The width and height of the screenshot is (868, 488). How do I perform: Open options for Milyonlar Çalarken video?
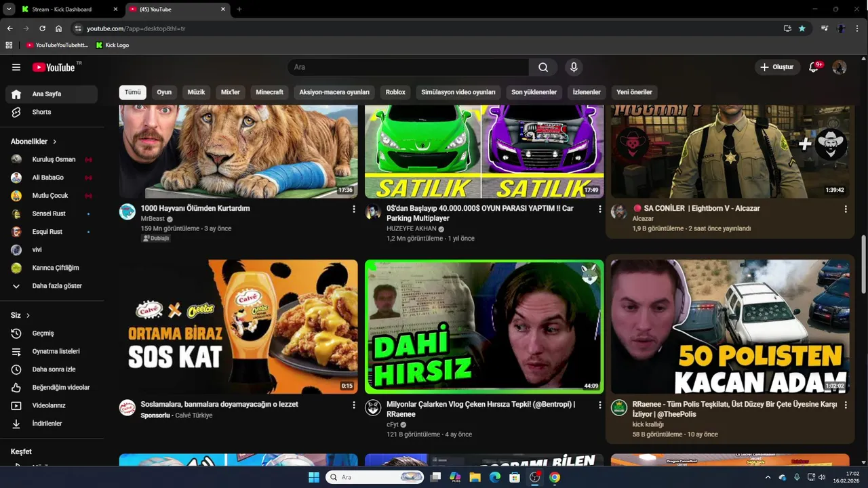coord(599,405)
